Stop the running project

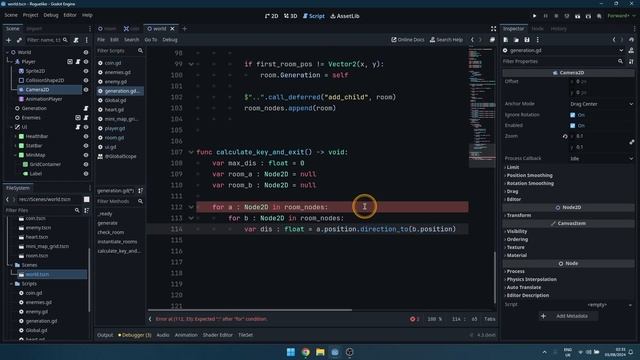(556, 16)
